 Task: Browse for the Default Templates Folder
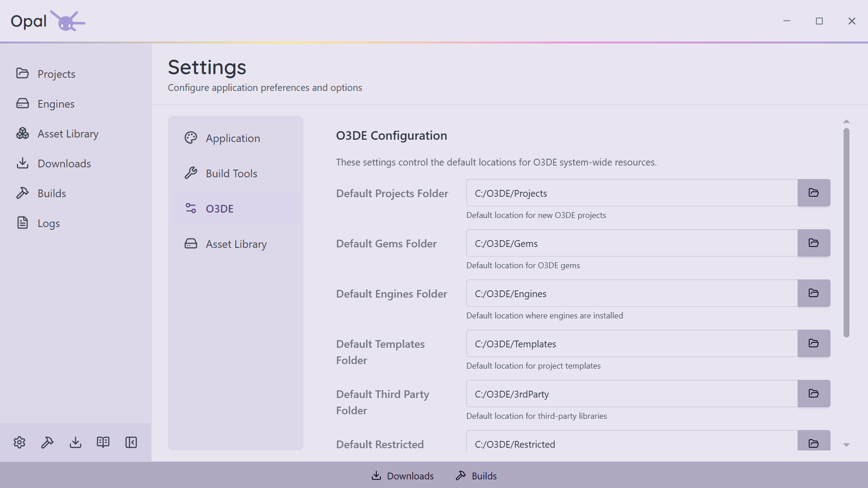[x=814, y=344]
